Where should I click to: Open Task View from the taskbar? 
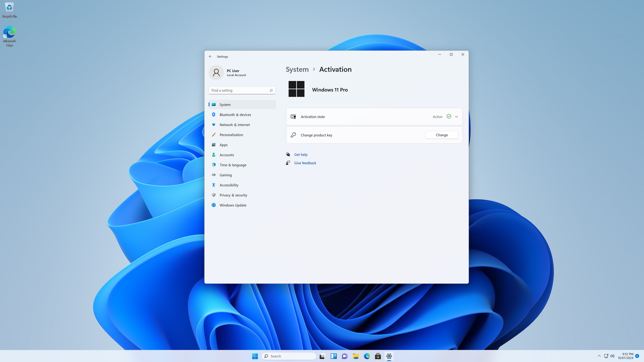click(322, 356)
